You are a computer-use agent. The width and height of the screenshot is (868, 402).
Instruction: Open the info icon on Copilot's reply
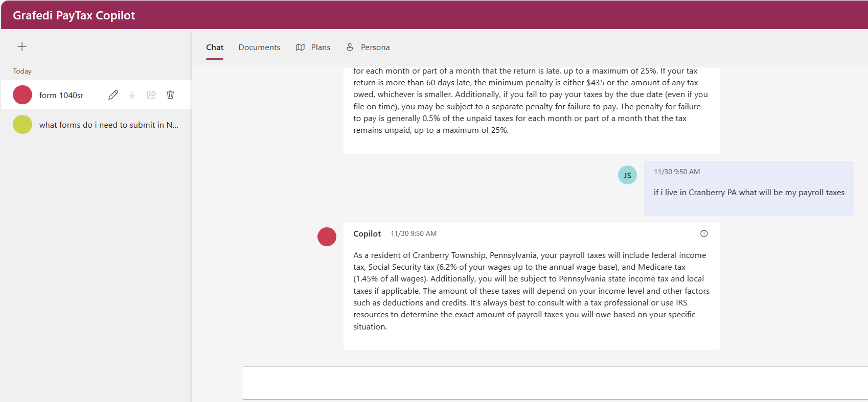tap(704, 233)
